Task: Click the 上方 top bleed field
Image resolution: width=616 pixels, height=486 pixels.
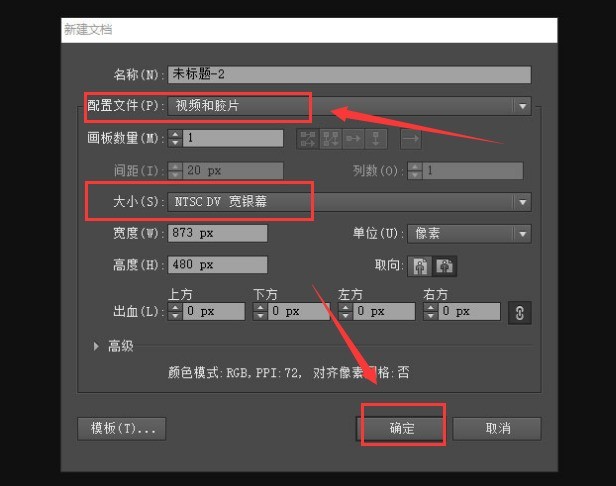Action: 213,312
